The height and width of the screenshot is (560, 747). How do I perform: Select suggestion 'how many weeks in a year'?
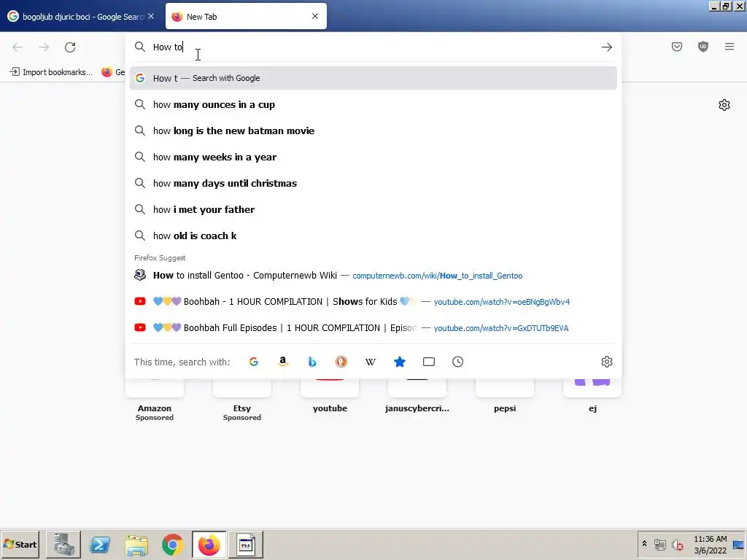click(x=373, y=157)
